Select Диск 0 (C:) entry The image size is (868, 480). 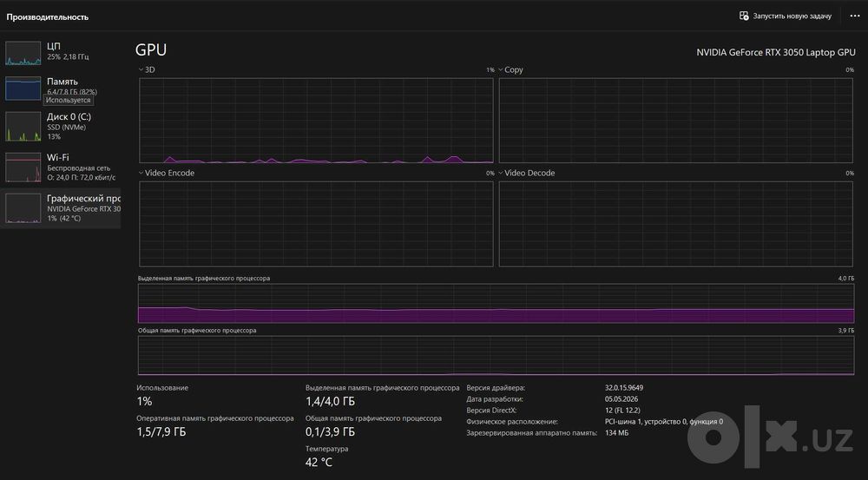tap(61, 126)
